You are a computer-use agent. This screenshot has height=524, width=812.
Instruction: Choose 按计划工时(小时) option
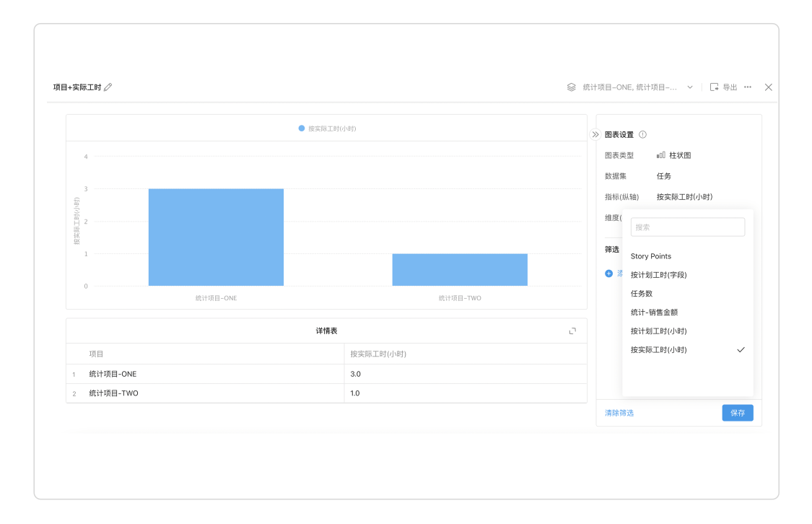[x=688, y=331]
